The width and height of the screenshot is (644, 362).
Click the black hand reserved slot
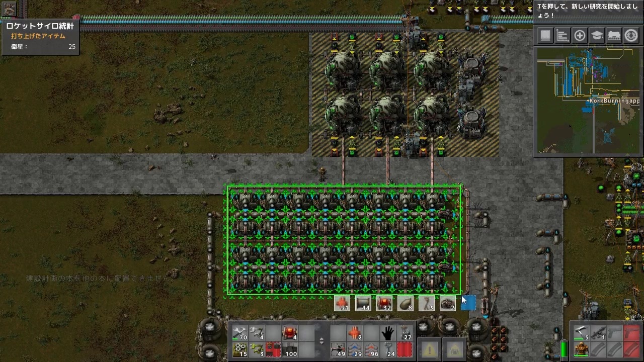click(388, 333)
